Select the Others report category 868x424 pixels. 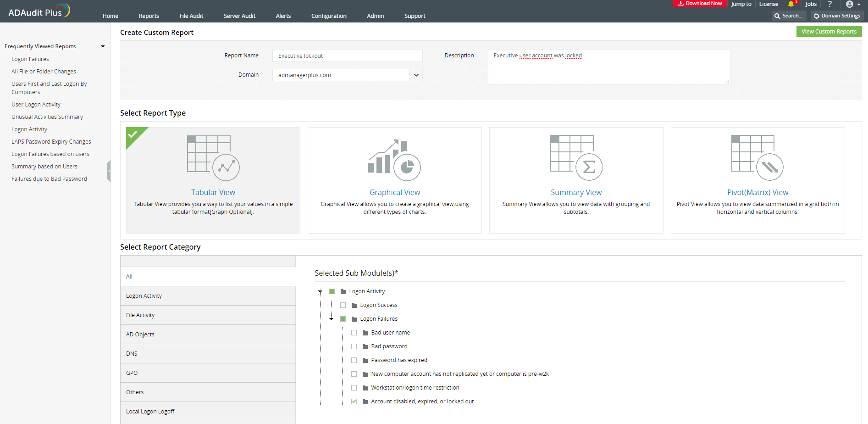(x=208, y=392)
